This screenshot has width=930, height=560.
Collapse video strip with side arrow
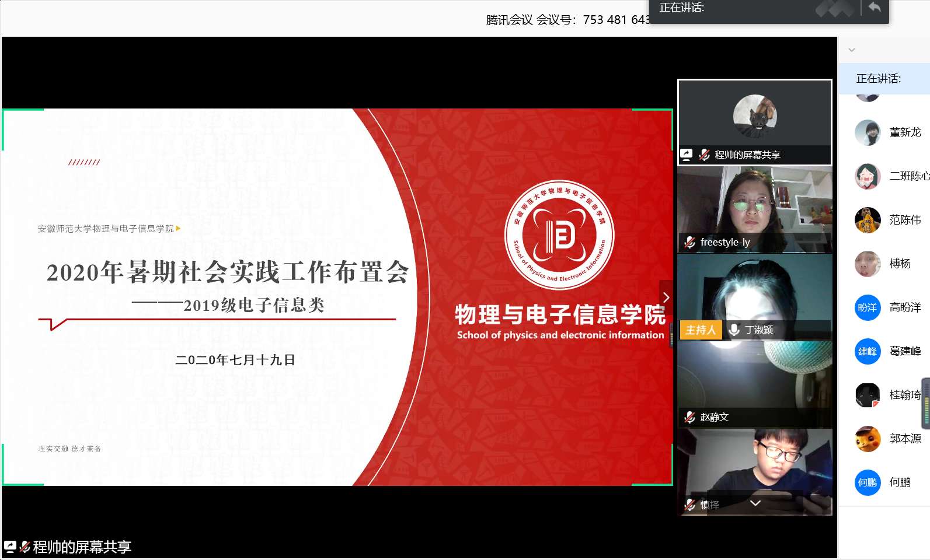click(x=666, y=297)
